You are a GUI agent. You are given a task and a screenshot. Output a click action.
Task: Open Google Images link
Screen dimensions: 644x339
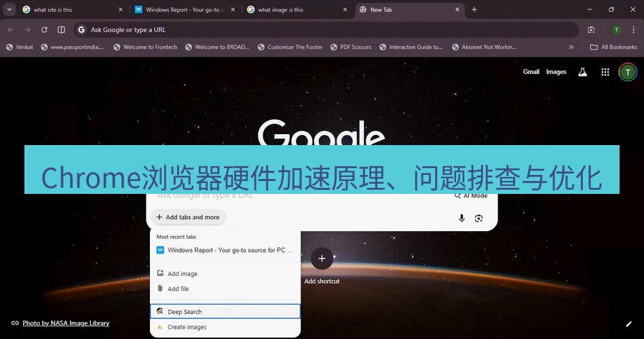pyautogui.click(x=556, y=72)
